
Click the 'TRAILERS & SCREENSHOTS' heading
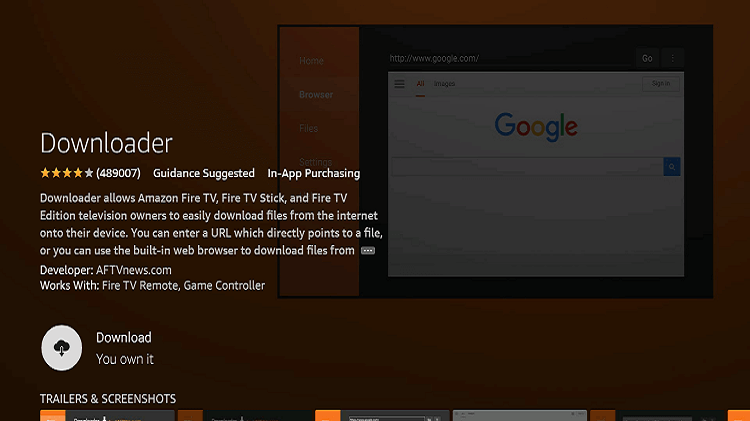[108, 399]
